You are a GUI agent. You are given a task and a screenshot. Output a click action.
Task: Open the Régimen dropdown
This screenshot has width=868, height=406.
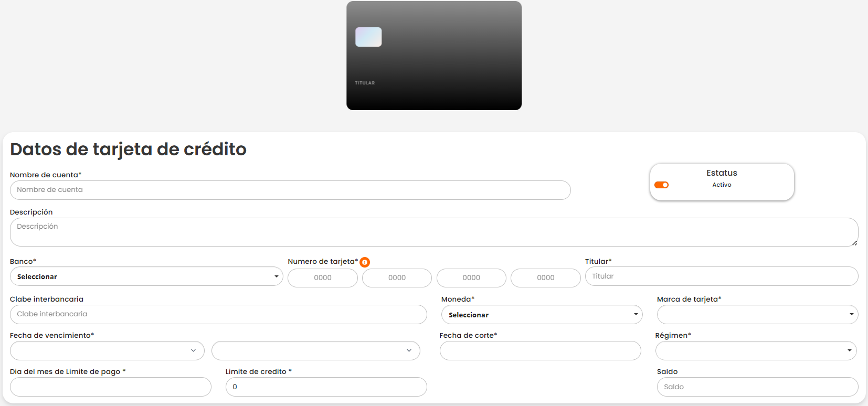pos(756,351)
